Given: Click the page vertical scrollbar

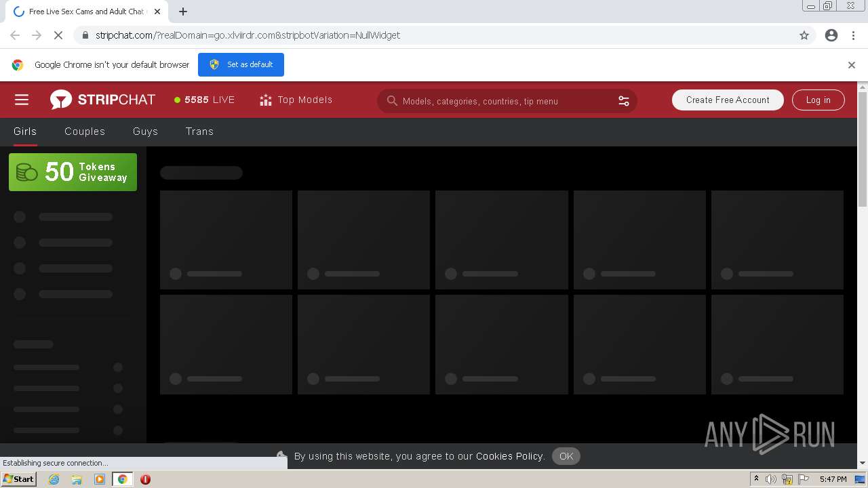Looking at the screenshot, I should 863,148.
